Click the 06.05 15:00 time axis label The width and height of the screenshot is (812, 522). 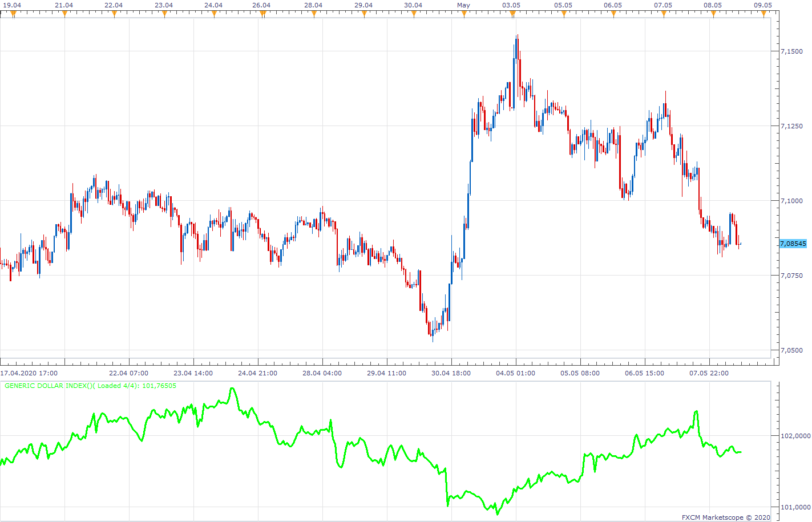(645, 373)
